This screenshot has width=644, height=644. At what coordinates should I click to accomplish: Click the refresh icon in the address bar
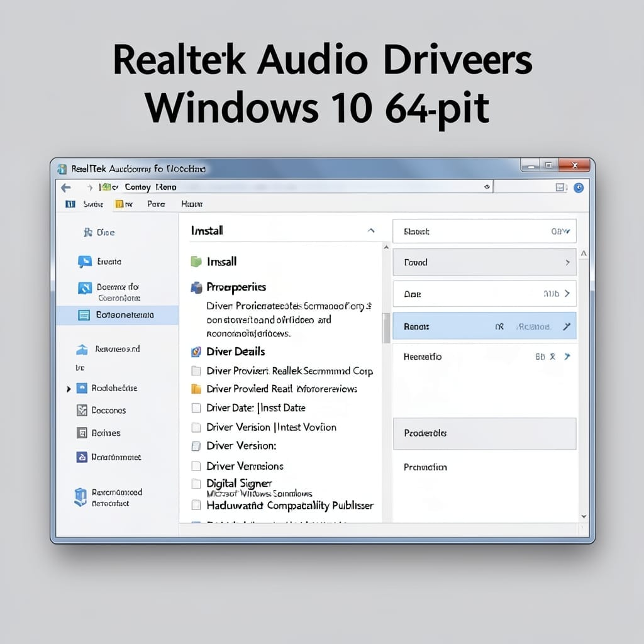point(487,187)
